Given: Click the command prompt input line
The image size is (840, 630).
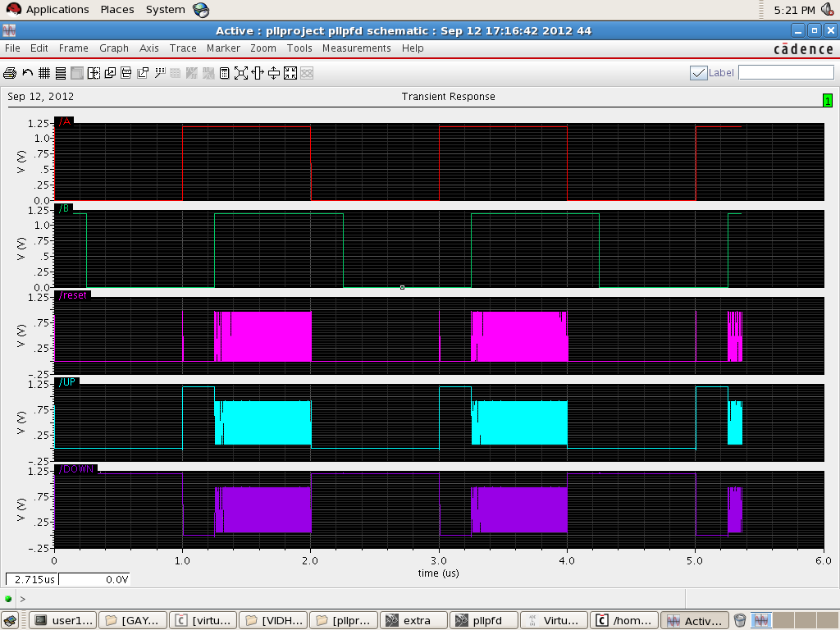Looking at the screenshot, I should point(351,599).
